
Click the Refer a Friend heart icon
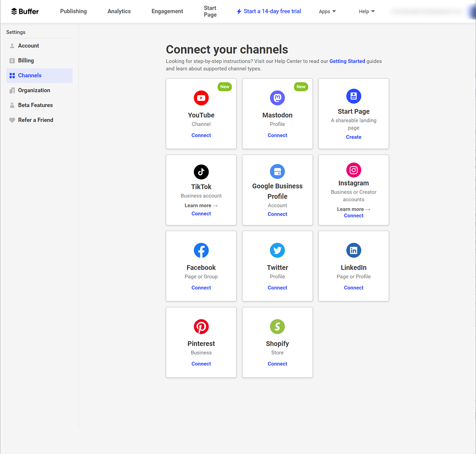tap(12, 120)
